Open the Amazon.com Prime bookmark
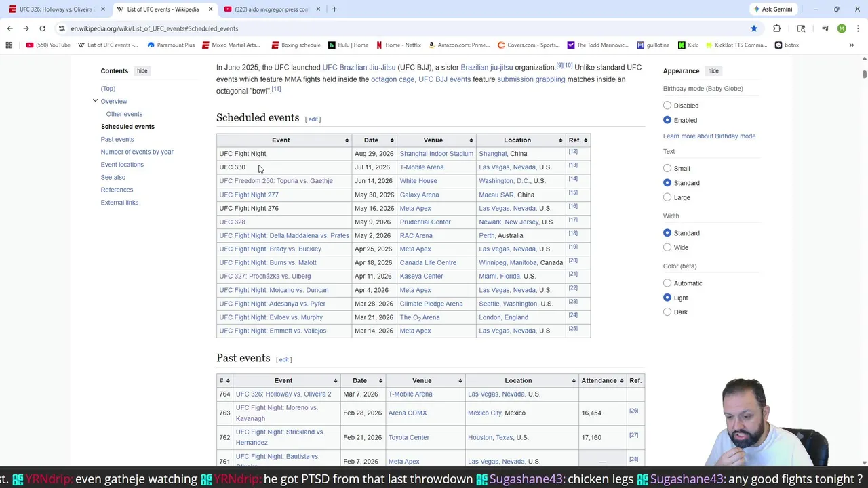868x488 pixels. (x=458, y=45)
